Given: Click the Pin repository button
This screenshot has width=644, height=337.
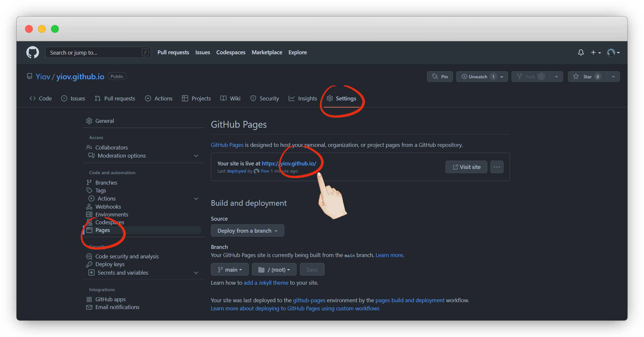Looking at the screenshot, I should [x=440, y=77].
